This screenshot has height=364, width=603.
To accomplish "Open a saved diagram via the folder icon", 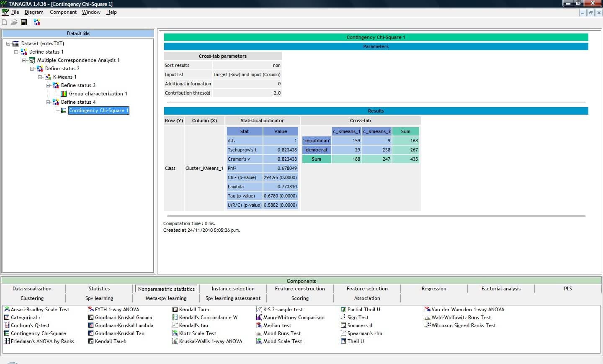I will (14, 22).
